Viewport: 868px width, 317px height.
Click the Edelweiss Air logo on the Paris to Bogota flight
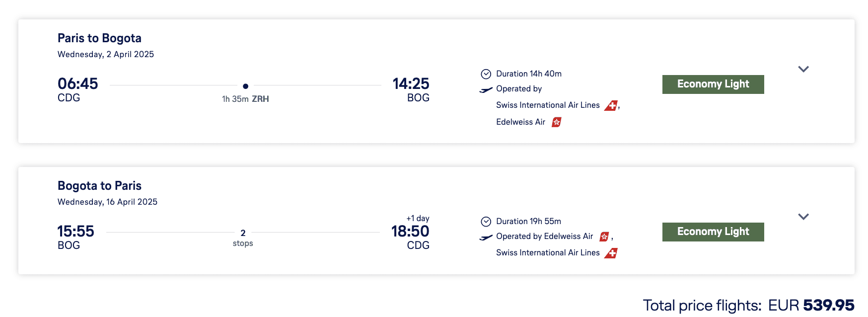click(x=557, y=122)
